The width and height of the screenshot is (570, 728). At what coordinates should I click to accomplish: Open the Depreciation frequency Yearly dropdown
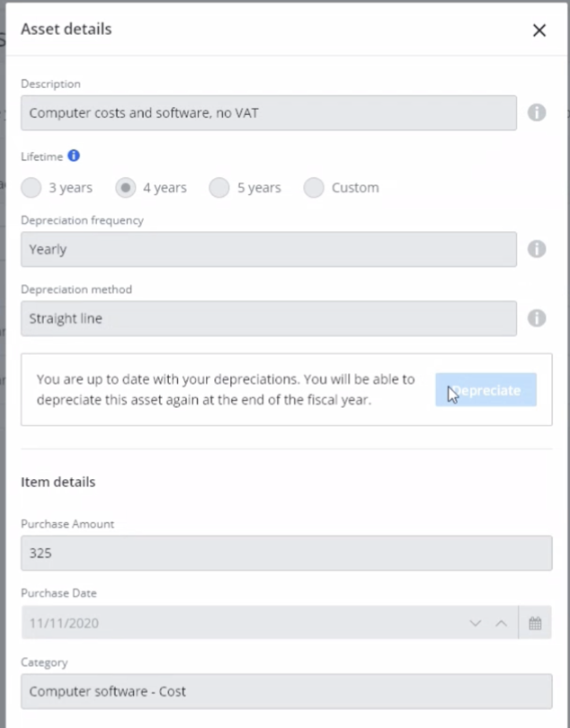pyautogui.click(x=268, y=249)
